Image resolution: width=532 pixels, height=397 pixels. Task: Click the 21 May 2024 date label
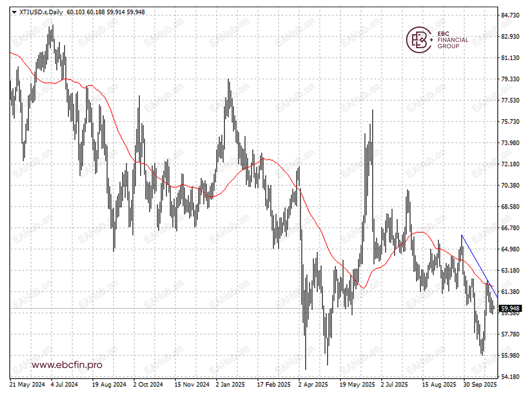pos(27,385)
